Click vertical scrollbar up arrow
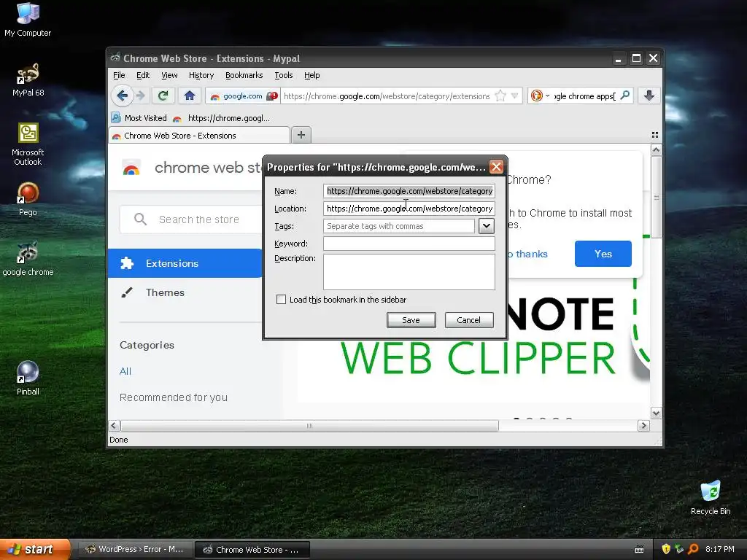Viewport: 747px width, 560px height. (x=656, y=150)
